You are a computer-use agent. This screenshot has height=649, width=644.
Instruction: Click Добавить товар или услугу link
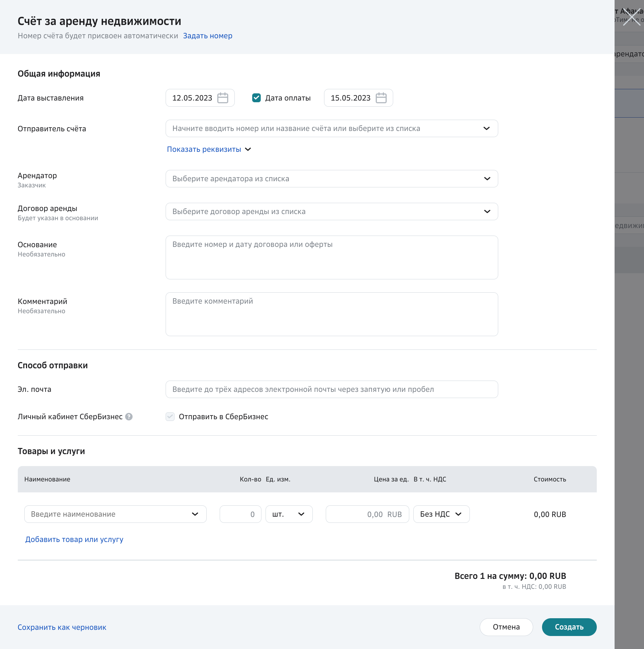tap(74, 540)
